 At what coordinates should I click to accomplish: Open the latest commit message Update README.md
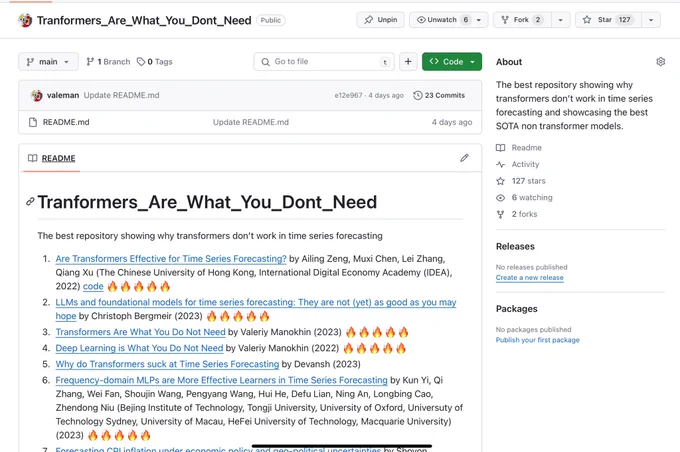click(x=121, y=95)
